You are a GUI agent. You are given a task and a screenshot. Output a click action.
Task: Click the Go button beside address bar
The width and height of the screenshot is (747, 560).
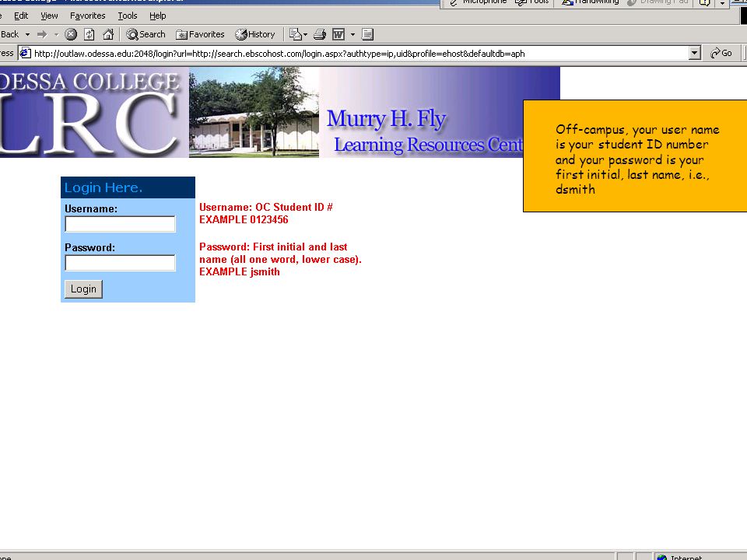pyautogui.click(x=721, y=54)
